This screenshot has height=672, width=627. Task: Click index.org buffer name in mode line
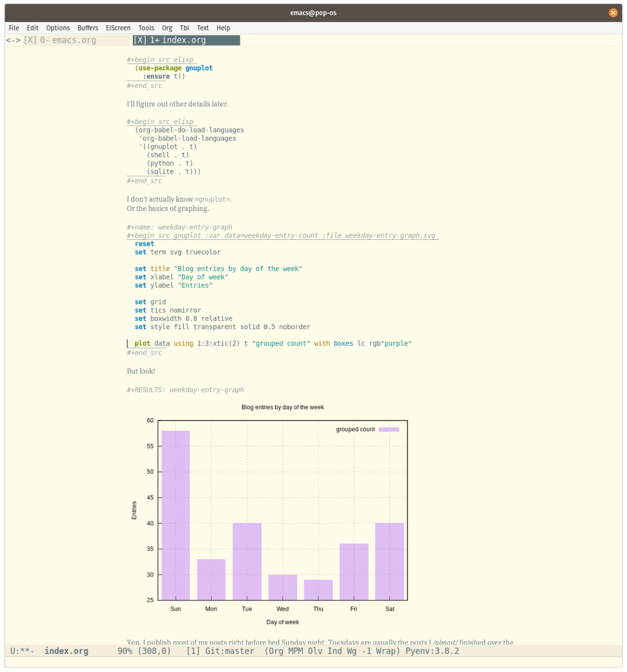pyautogui.click(x=66, y=651)
